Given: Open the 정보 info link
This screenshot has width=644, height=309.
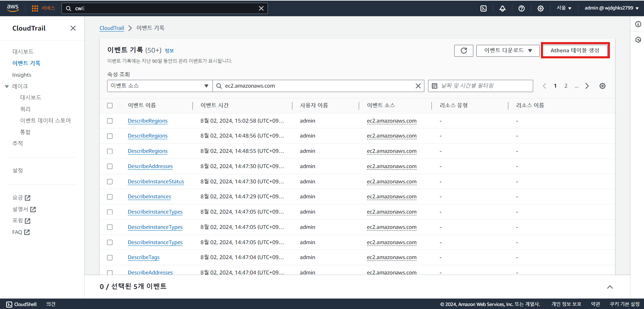Looking at the screenshot, I should [x=169, y=51].
